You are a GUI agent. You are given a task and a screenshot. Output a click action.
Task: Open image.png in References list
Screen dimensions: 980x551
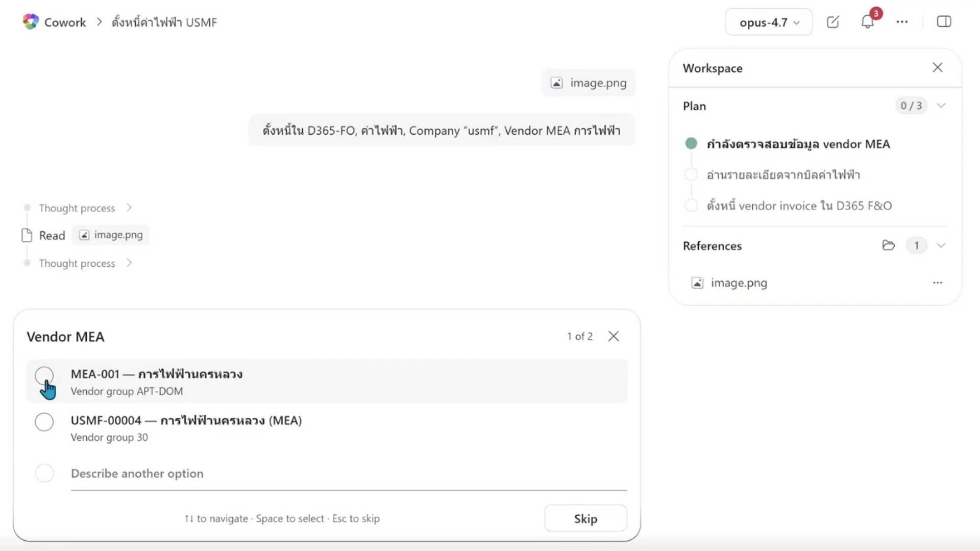[x=739, y=283]
